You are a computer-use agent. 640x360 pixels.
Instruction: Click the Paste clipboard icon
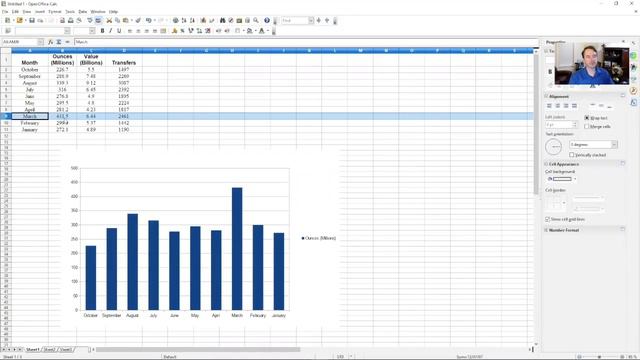(126, 20)
